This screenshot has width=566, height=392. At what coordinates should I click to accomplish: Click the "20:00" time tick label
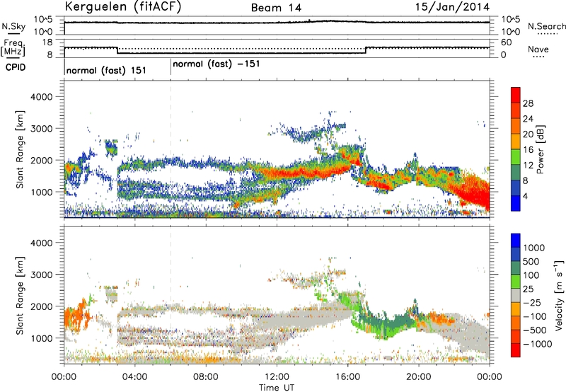coord(419,377)
